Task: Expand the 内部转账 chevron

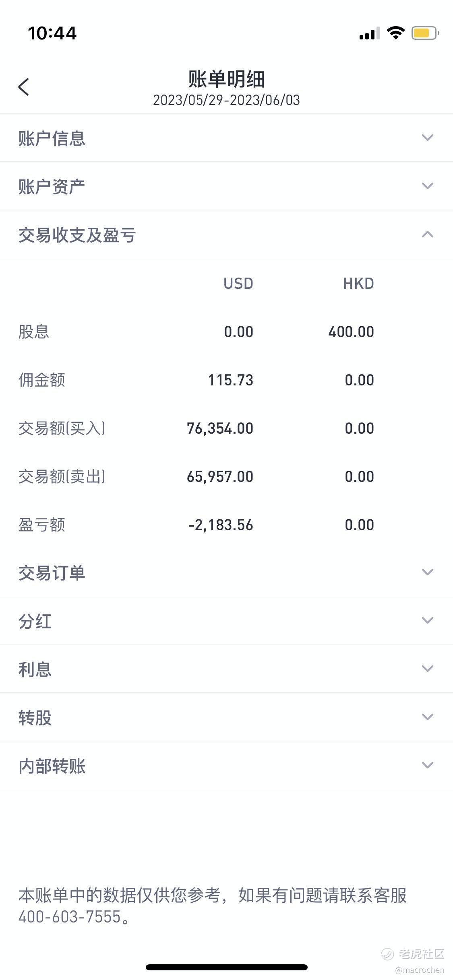Action: pos(427,765)
